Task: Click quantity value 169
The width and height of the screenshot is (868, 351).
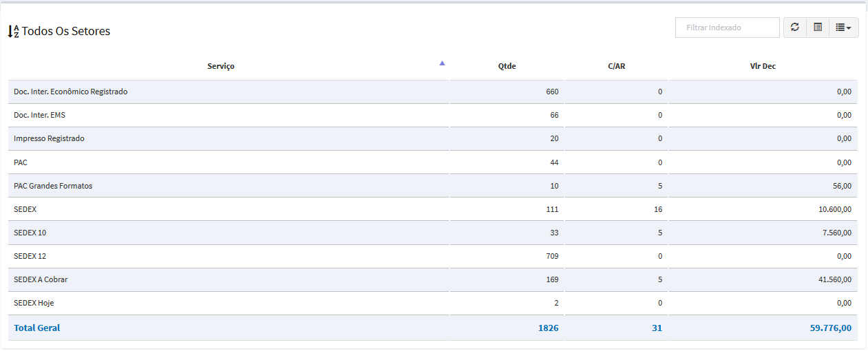Action: (x=552, y=279)
